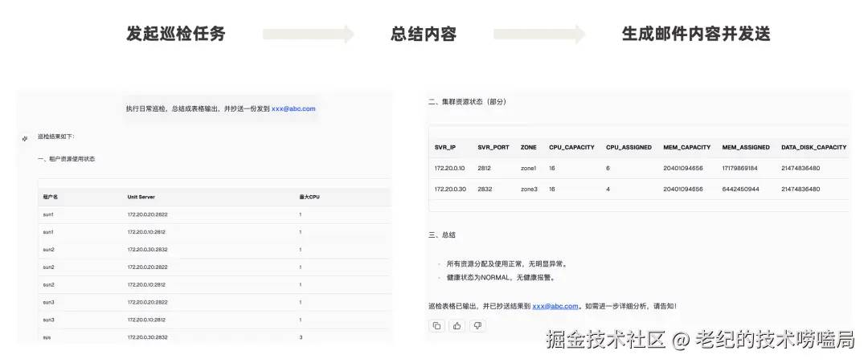The width and height of the screenshot is (868, 363).
Task: Select 172.20.0.10:2812 in the sun3 row
Action: (147, 320)
